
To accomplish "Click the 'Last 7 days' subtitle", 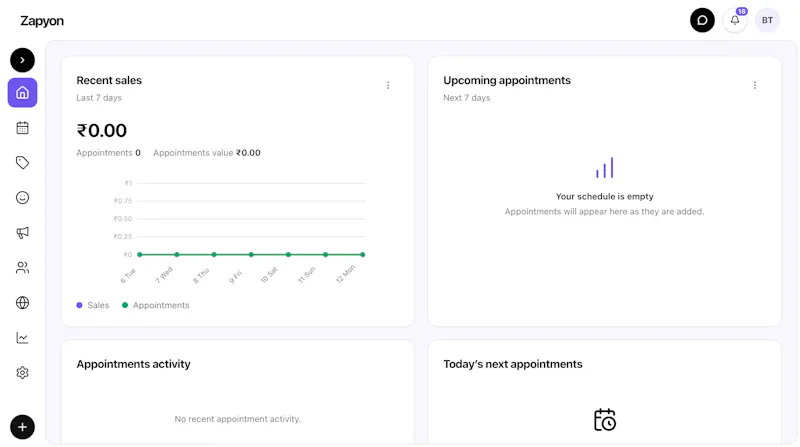I will pyautogui.click(x=99, y=97).
